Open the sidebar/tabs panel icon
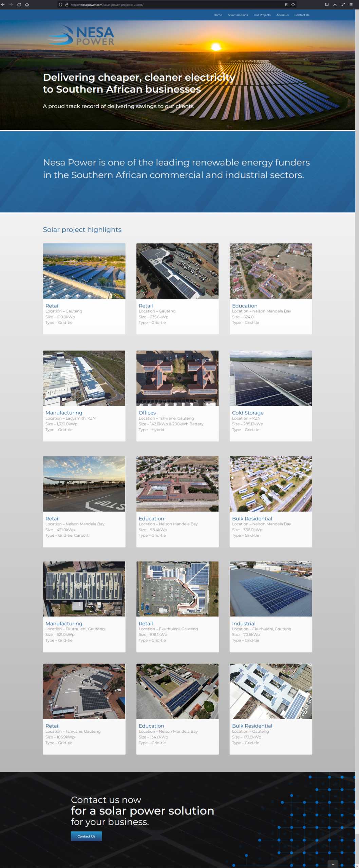 click(327, 4)
